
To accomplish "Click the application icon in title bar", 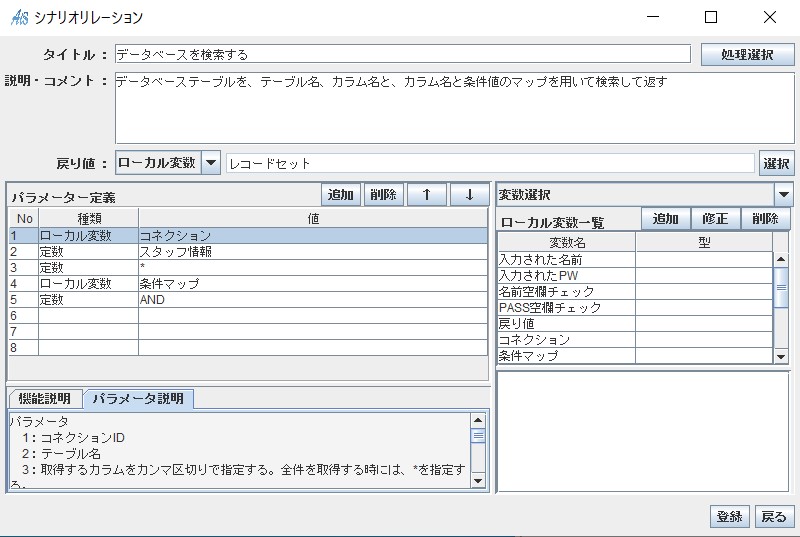I will 19,17.
